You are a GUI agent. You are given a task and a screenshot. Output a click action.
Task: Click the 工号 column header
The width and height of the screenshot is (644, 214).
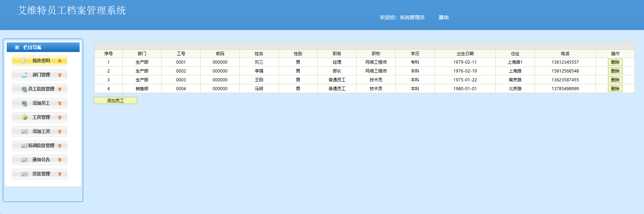click(181, 54)
